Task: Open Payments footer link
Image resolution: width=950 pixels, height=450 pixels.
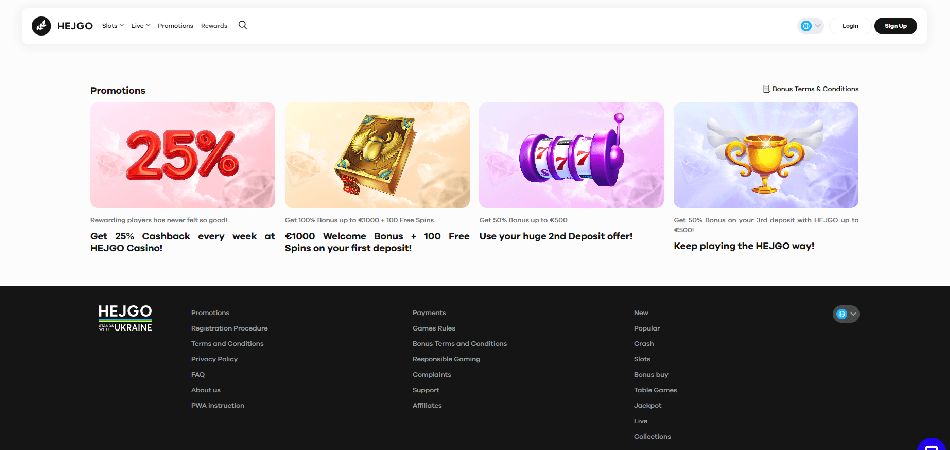Action: coord(429,313)
